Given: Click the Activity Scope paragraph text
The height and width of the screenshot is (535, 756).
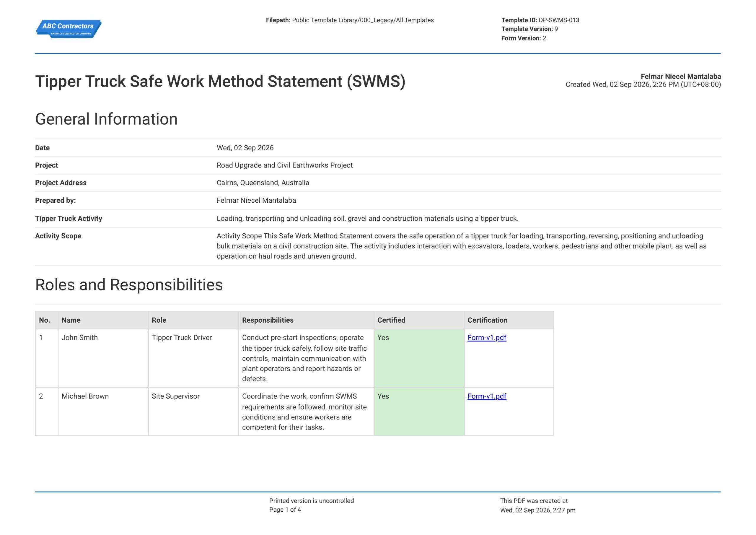Looking at the screenshot, I should click(462, 246).
